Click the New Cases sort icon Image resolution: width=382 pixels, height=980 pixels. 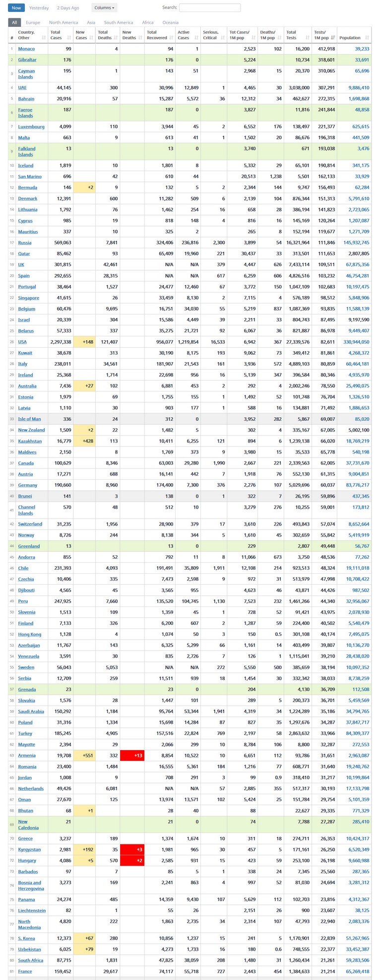(x=92, y=38)
